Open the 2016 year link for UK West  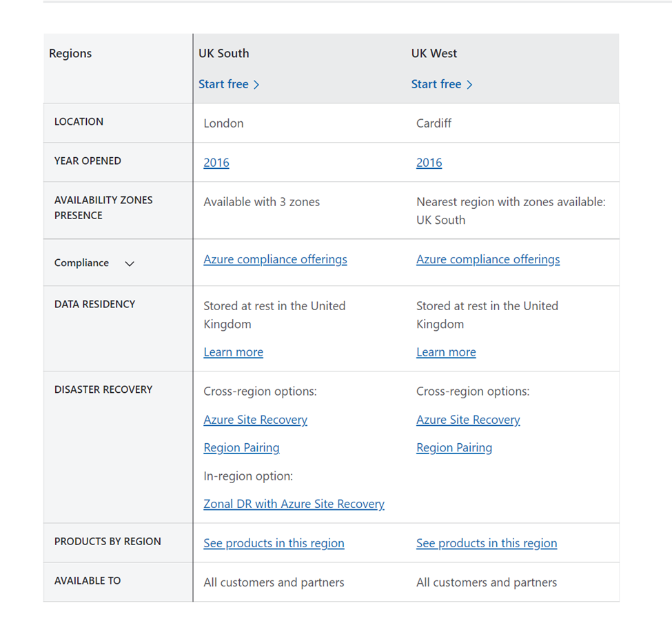tap(429, 163)
